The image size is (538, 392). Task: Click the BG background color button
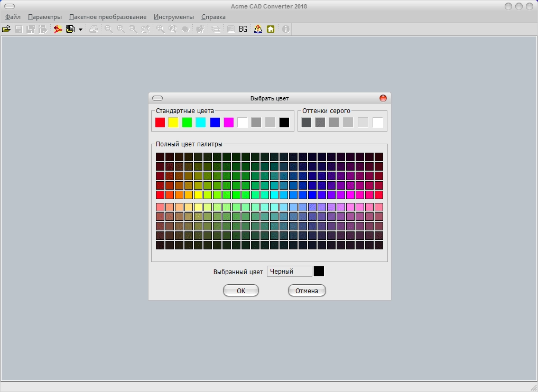click(x=243, y=29)
